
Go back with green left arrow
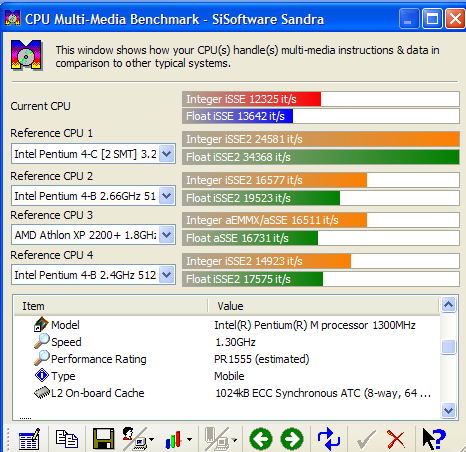pyautogui.click(x=261, y=439)
